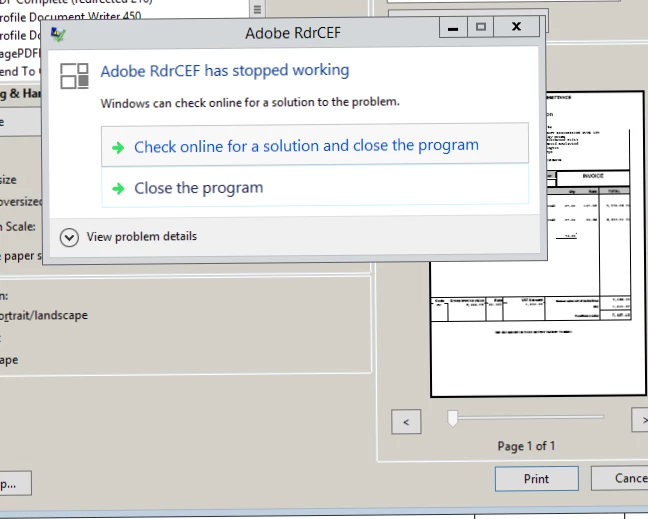Expand View problem details chevron
Screen dimensions: 648x519
point(69,238)
